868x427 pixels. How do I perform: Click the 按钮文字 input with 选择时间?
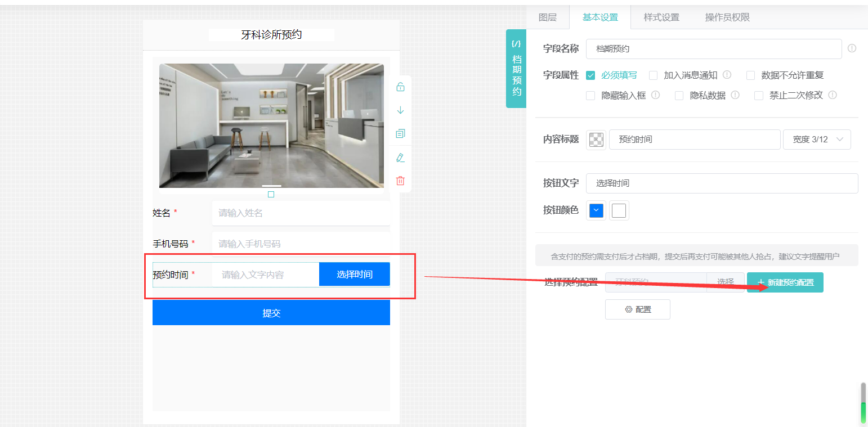[x=722, y=183]
